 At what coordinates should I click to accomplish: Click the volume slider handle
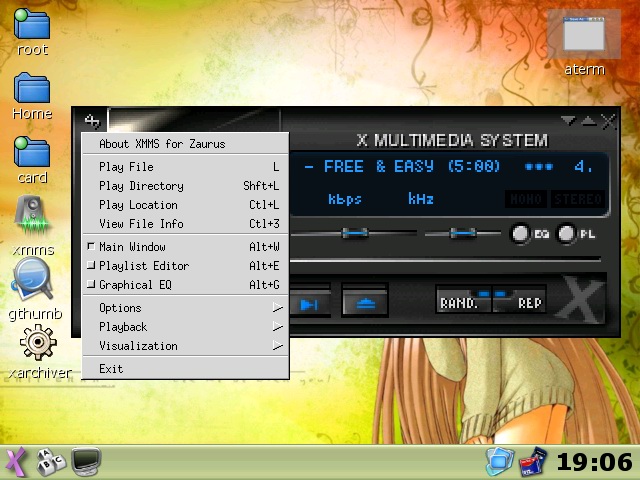(x=353, y=233)
